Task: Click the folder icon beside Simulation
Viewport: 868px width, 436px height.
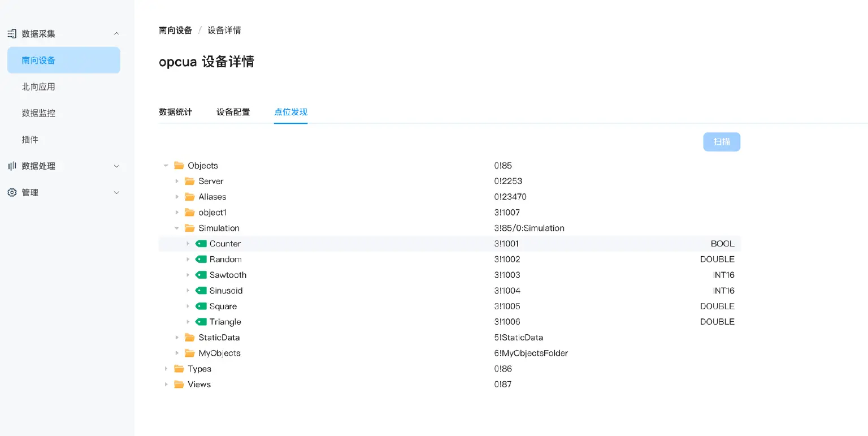Action: click(189, 228)
